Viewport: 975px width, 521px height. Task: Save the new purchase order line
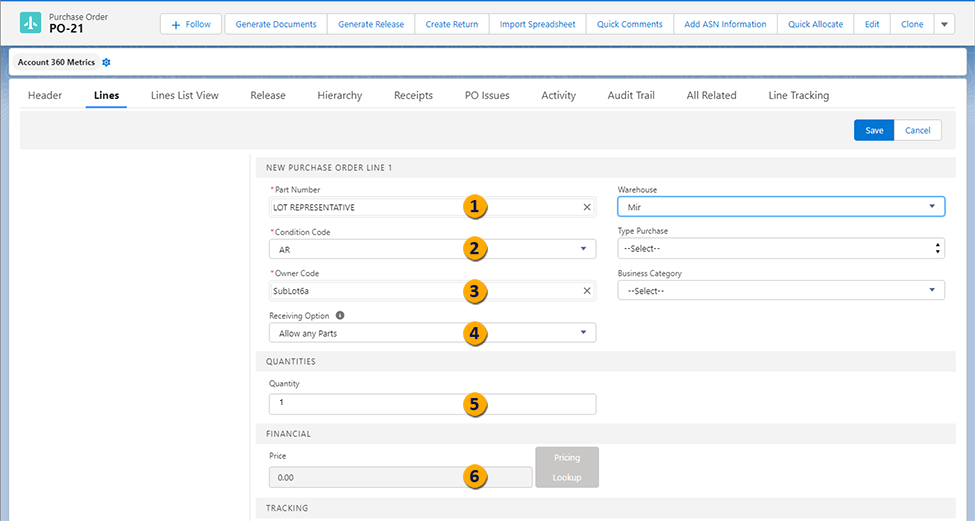pos(873,130)
